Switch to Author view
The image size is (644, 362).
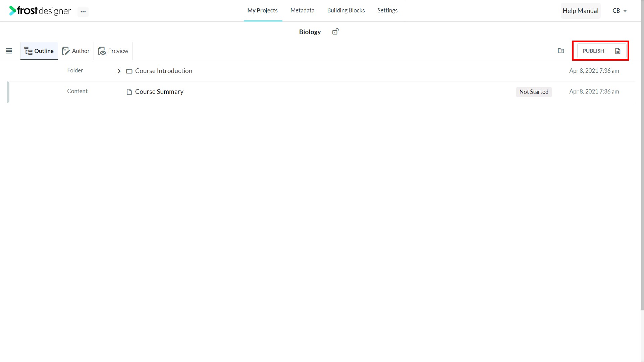tap(76, 51)
